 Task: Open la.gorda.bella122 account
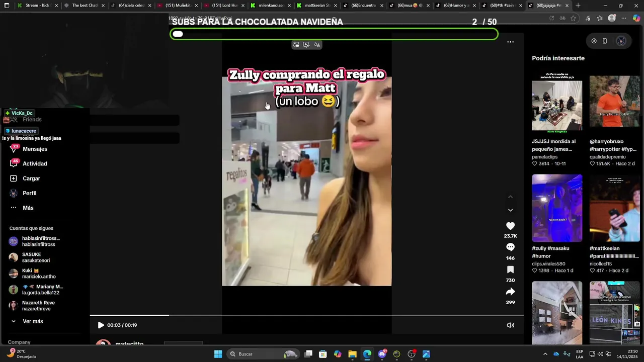36,290
